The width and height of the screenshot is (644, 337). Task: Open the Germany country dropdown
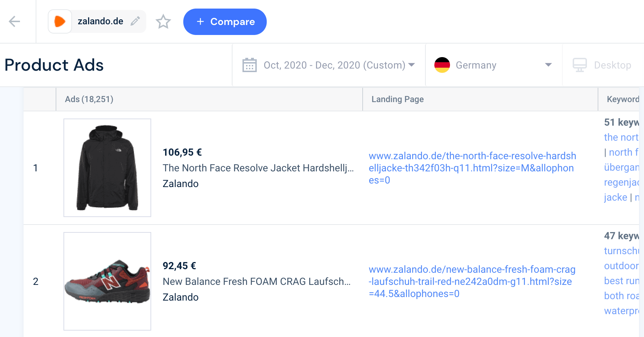pos(494,65)
